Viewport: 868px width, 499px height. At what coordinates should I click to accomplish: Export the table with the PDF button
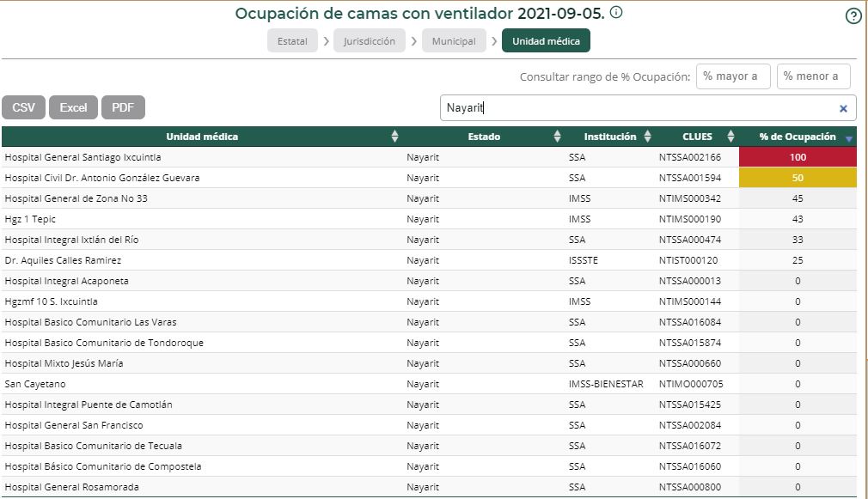coord(123,106)
